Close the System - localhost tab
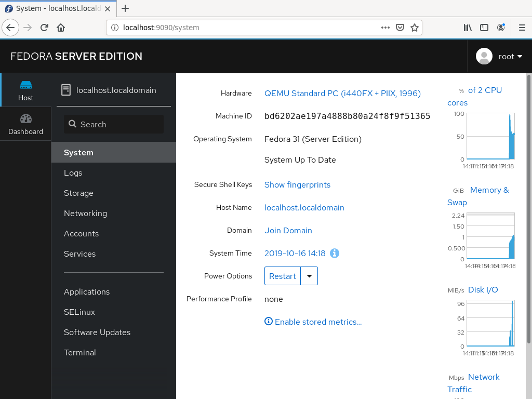The height and width of the screenshot is (399, 532). pos(108,8)
